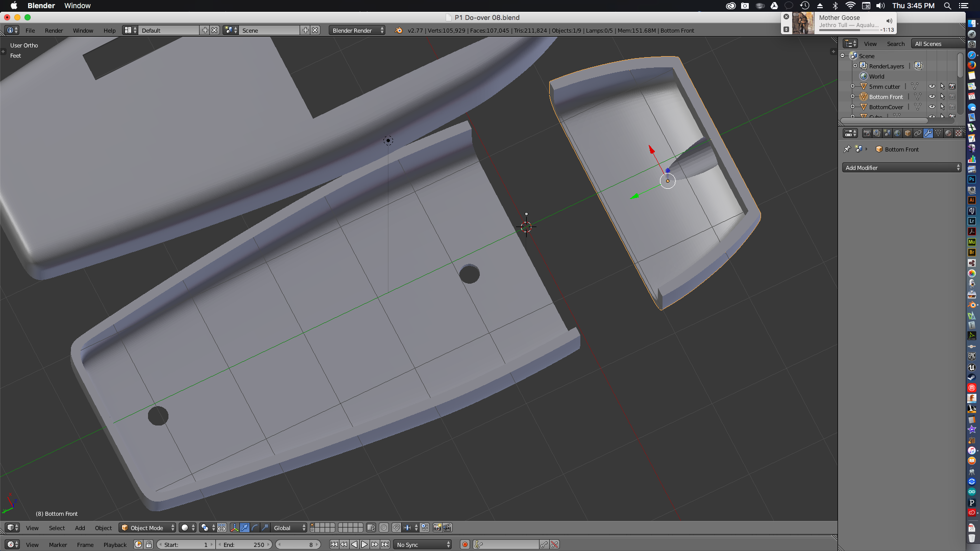Jump to the last frame
This screenshot has height=551, width=980.
tap(385, 544)
